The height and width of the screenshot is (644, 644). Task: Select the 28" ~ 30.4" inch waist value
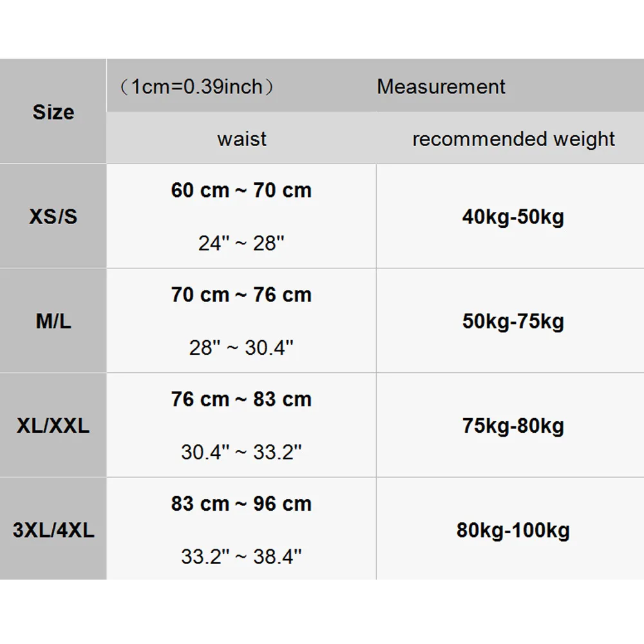[x=241, y=347]
